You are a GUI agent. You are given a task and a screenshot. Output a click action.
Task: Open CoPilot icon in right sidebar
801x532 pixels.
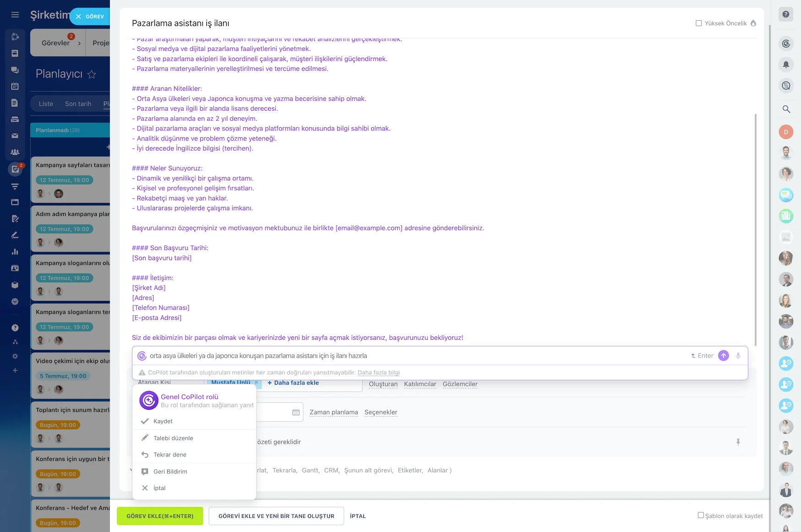coord(786,43)
